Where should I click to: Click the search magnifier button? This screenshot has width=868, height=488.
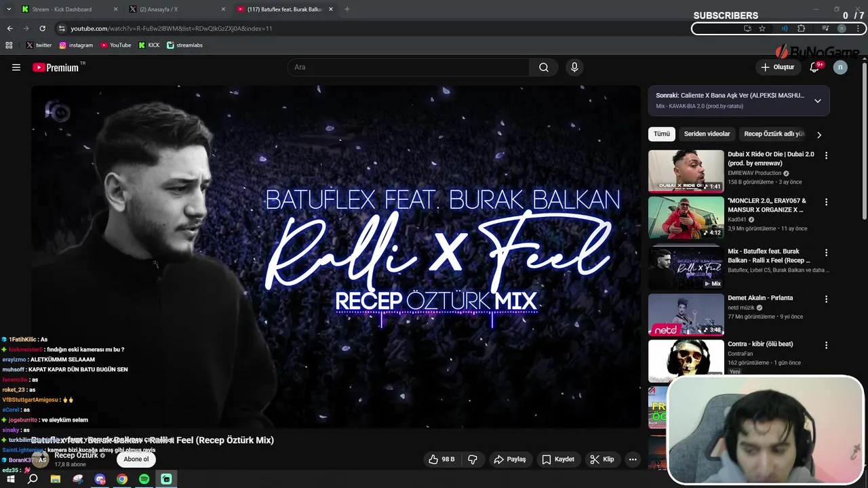tap(544, 67)
